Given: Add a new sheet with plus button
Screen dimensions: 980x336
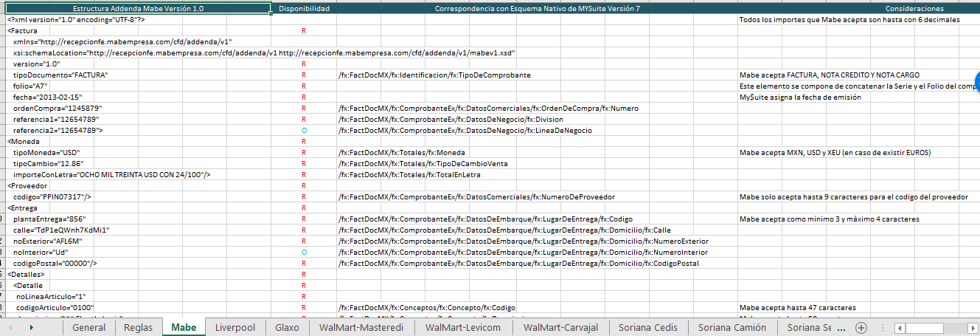Looking at the screenshot, I should [861, 327].
